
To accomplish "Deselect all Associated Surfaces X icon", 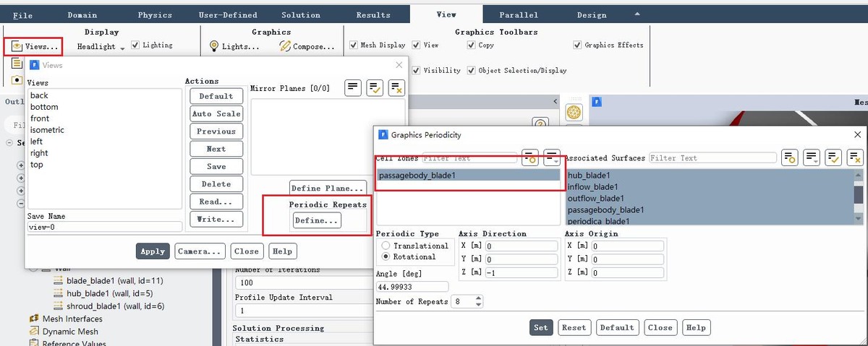I will [855, 157].
